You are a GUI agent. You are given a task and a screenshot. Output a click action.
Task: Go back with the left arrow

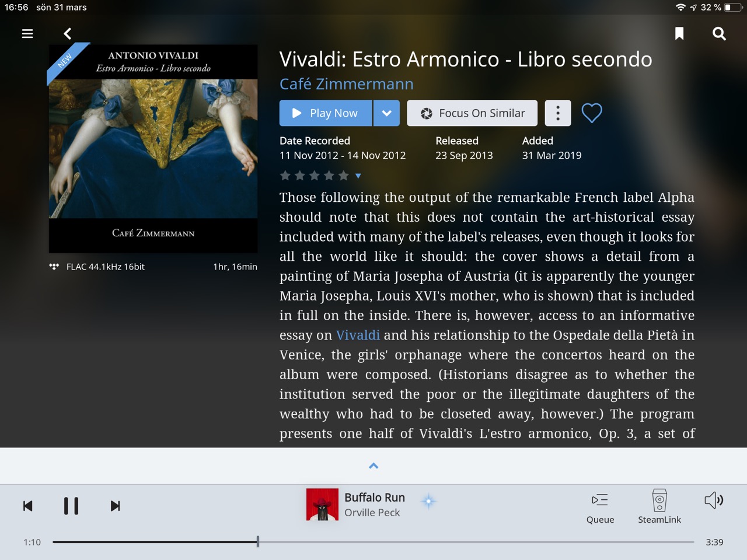click(x=68, y=34)
